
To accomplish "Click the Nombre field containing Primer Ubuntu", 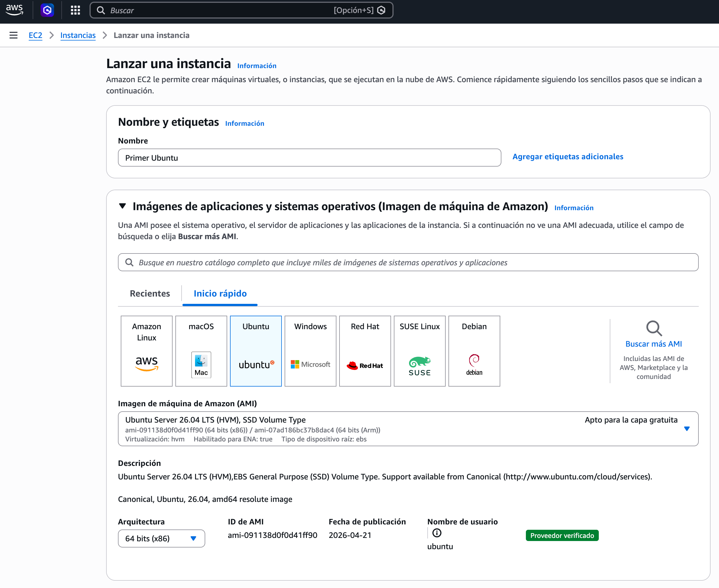I will tap(309, 158).
